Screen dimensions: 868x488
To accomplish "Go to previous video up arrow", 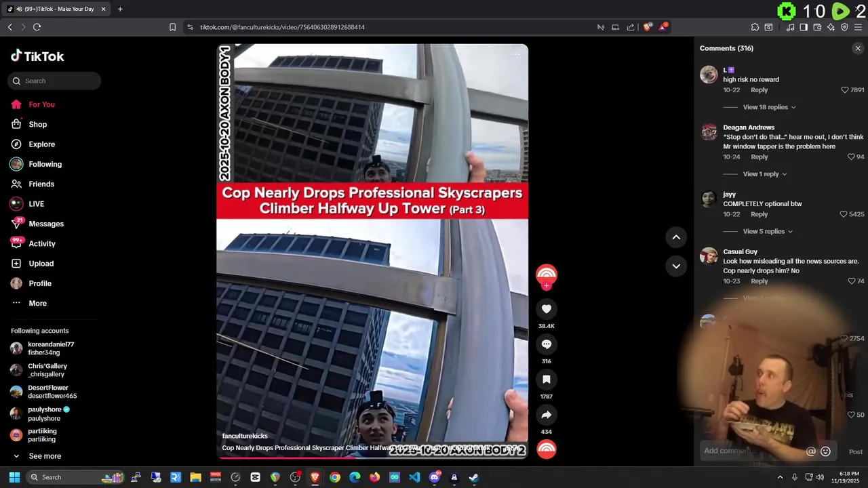I will [x=676, y=237].
